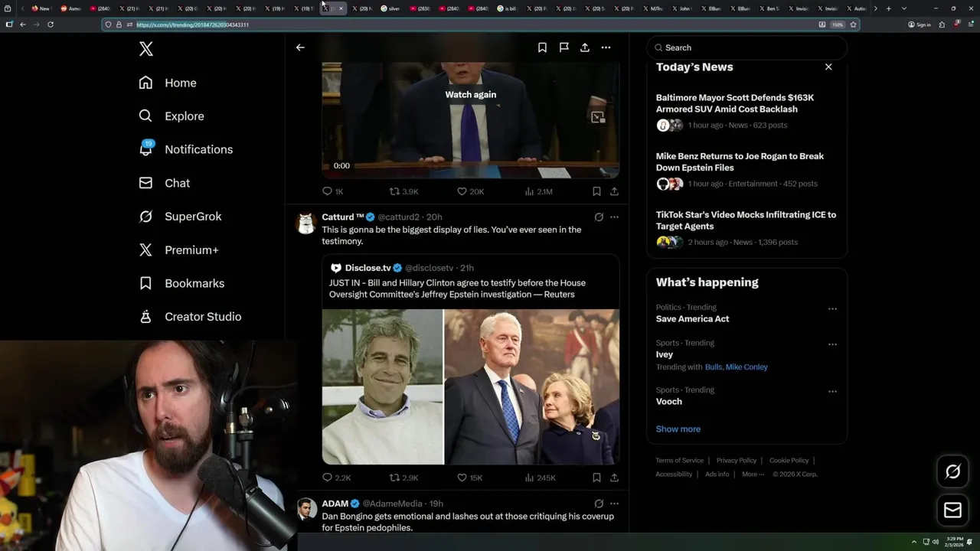Click the flag icon in the post header
980x551 pixels.
coord(563,47)
